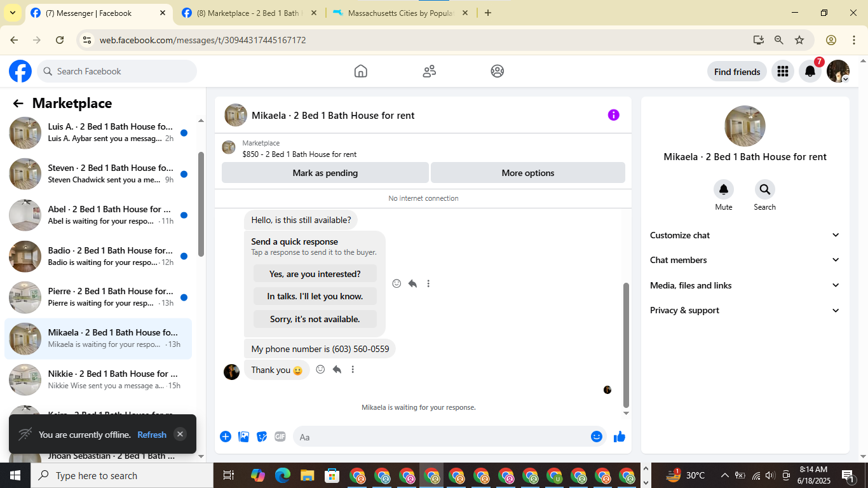Send a thumbs-up like
This screenshot has width=868, height=488.
point(620,437)
